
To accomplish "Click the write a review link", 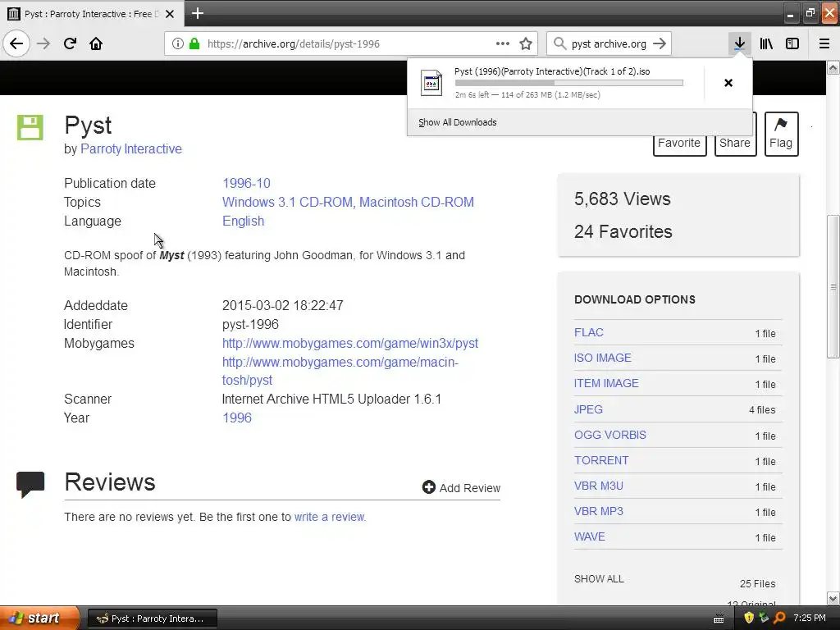I will (330, 517).
